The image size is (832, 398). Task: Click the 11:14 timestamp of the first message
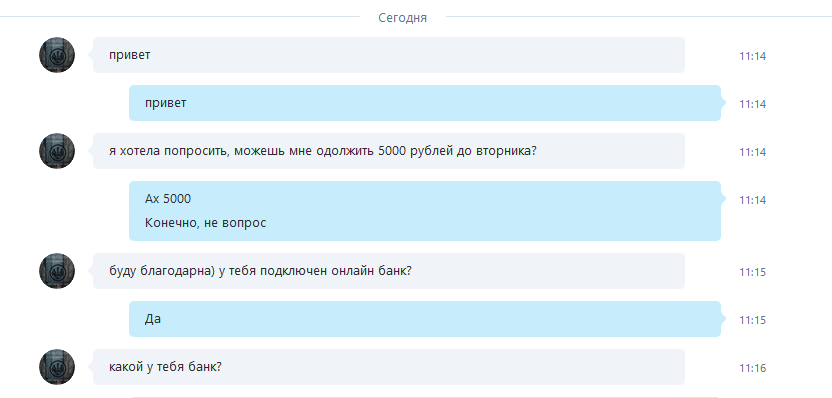(752, 56)
